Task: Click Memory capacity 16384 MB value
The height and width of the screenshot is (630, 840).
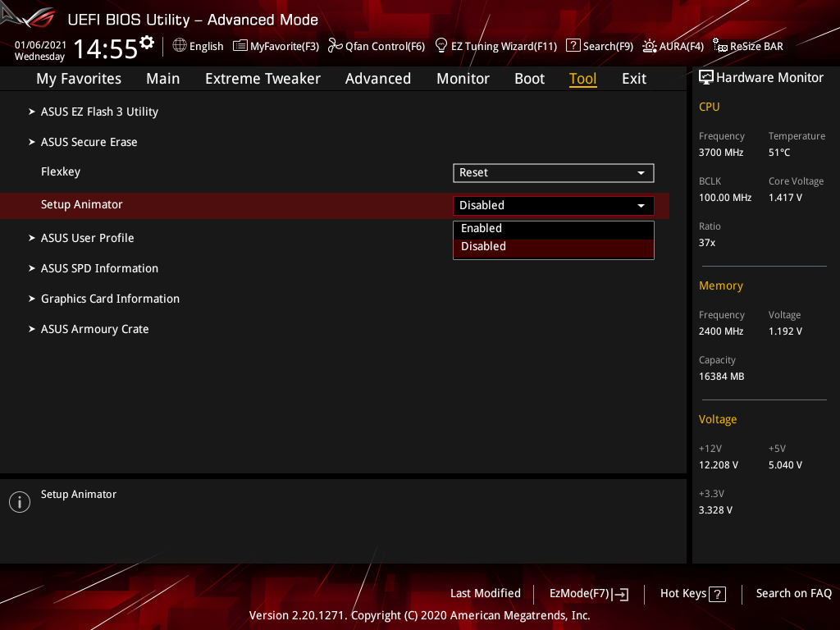Action: coord(722,377)
